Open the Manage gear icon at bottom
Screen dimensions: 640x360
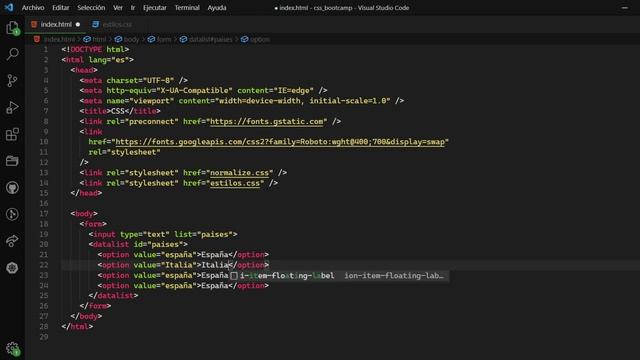(12, 348)
